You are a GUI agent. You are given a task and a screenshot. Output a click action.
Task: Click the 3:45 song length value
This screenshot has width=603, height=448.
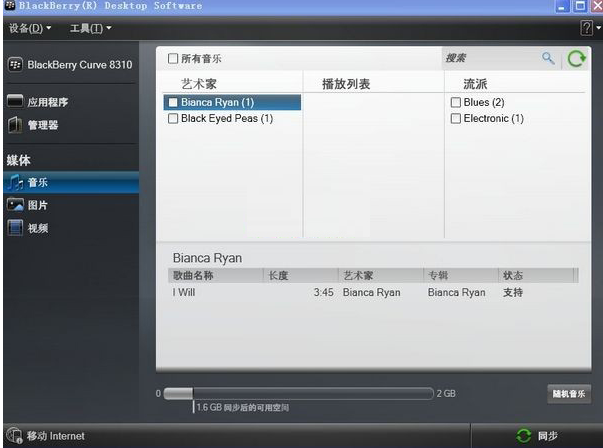pyautogui.click(x=323, y=292)
